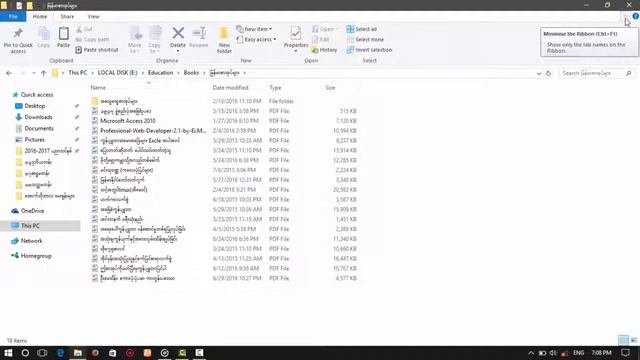Click the ENG language indicator
Viewport: 640px width, 360px height.
pos(578,353)
